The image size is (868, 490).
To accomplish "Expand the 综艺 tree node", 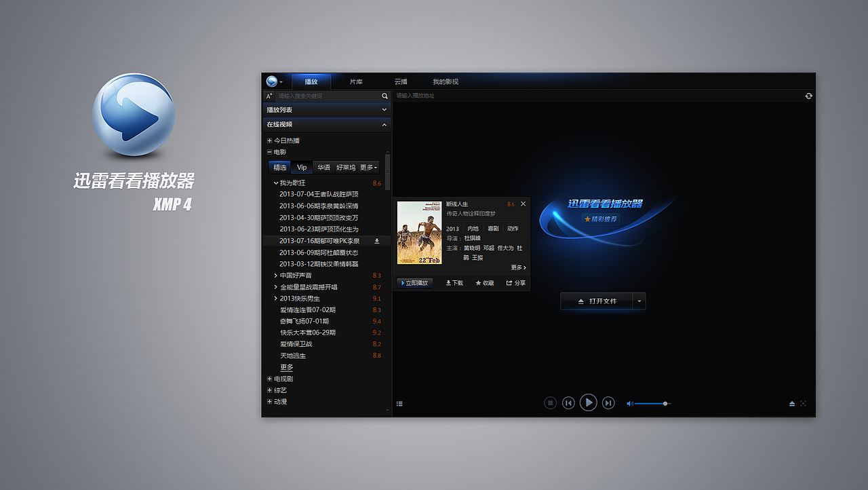I will tap(269, 390).
